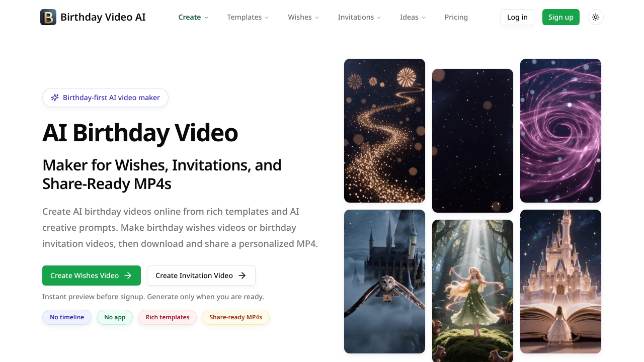This screenshot has width=644, height=362.
Task: Go to the Pricing page
Action: (x=456, y=17)
